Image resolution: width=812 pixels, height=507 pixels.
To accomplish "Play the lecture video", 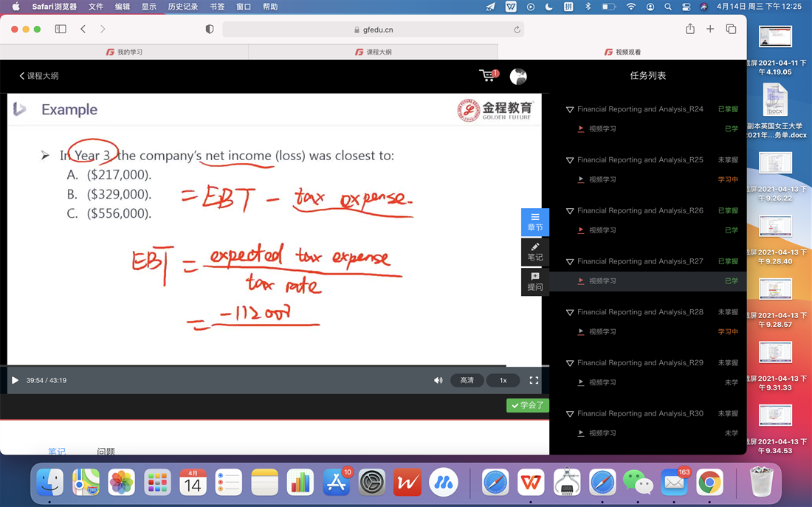I will pos(15,380).
